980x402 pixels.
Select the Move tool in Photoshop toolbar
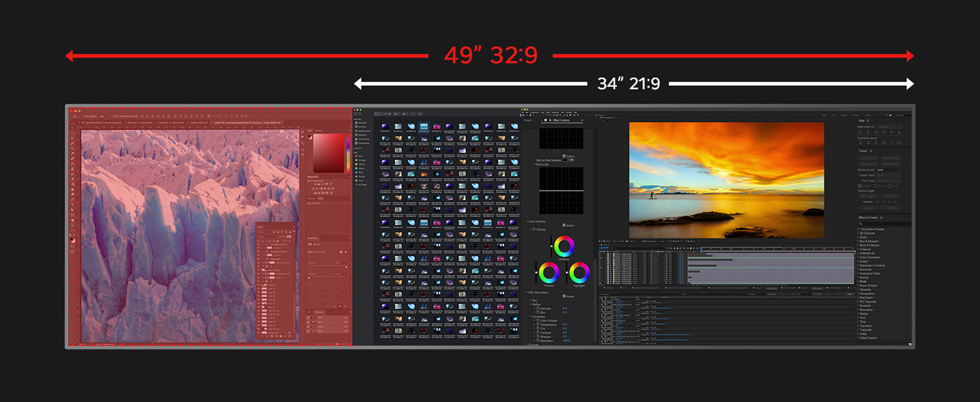coord(72,127)
